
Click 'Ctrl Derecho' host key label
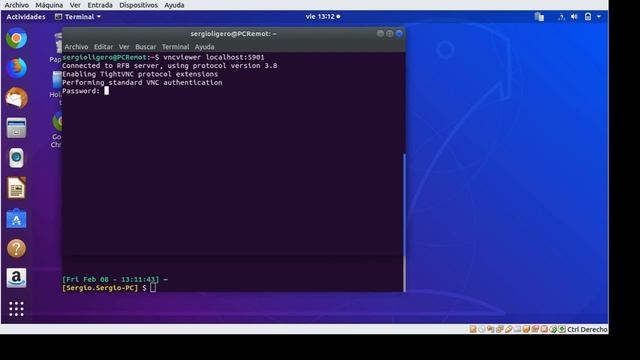pos(587,329)
